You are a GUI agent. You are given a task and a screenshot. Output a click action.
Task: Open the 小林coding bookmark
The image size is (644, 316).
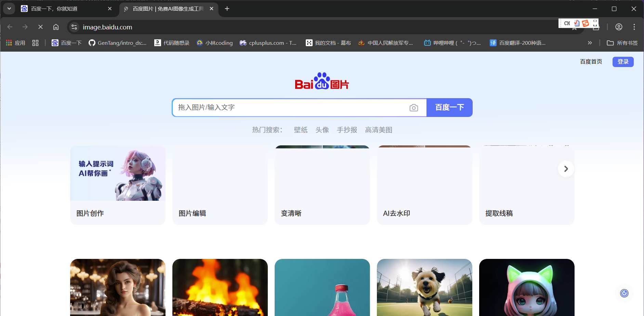click(x=214, y=43)
